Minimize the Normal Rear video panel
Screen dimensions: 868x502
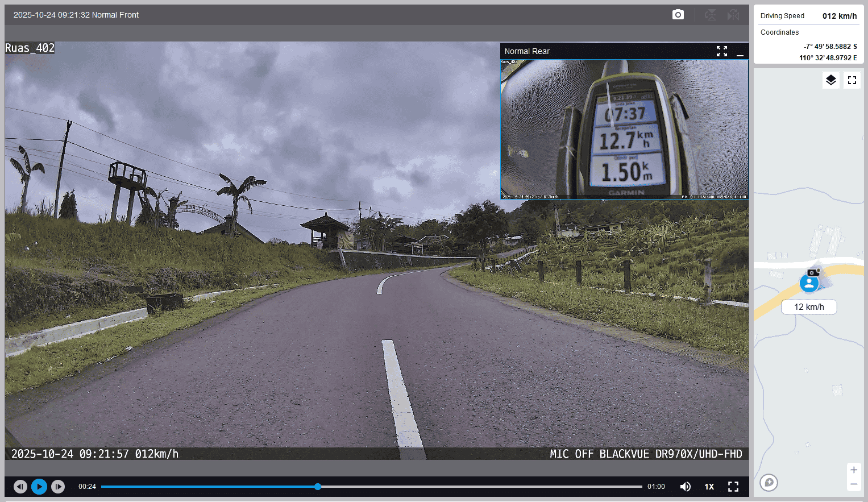tap(740, 52)
